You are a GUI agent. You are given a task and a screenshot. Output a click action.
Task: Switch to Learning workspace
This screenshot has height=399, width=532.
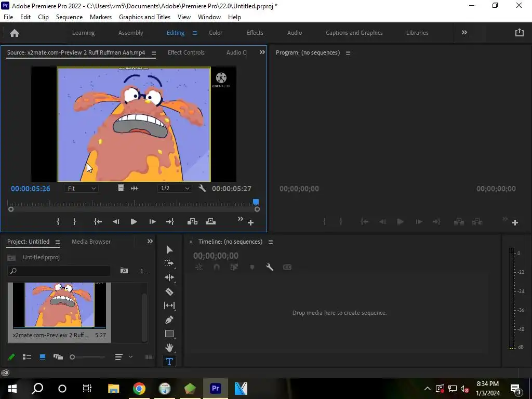tap(84, 33)
